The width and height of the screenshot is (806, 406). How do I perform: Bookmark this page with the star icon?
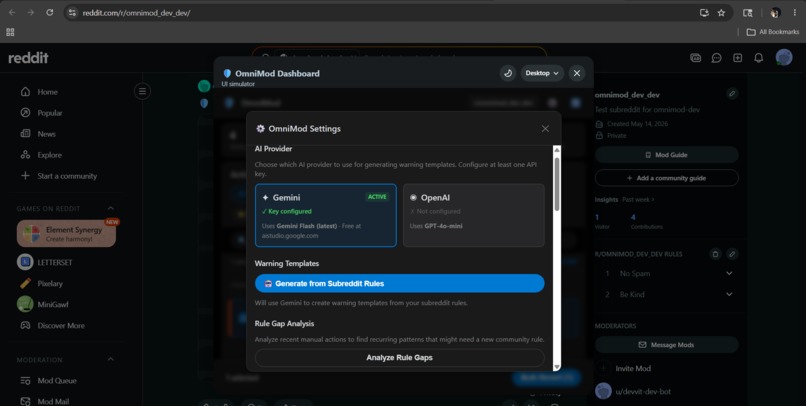point(721,13)
